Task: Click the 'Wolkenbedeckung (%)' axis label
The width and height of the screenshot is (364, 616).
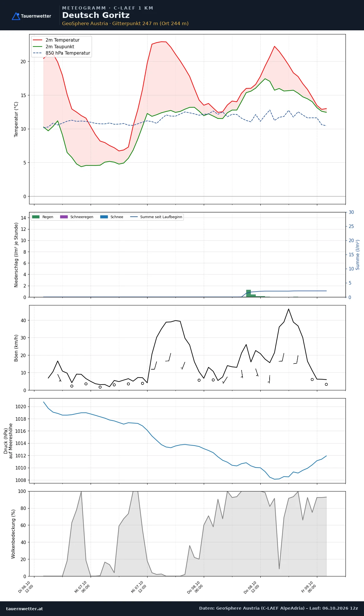Action: pos(13,534)
